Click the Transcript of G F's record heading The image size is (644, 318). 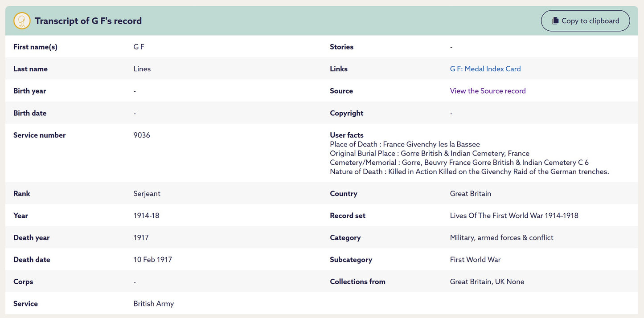point(88,21)
